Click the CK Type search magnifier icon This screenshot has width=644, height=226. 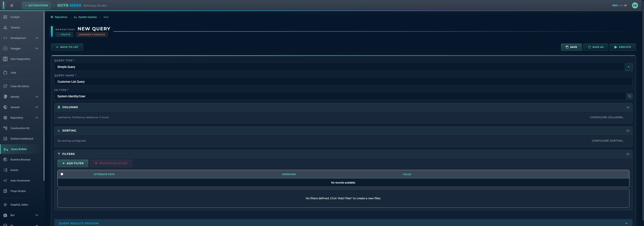click(630, 96)
